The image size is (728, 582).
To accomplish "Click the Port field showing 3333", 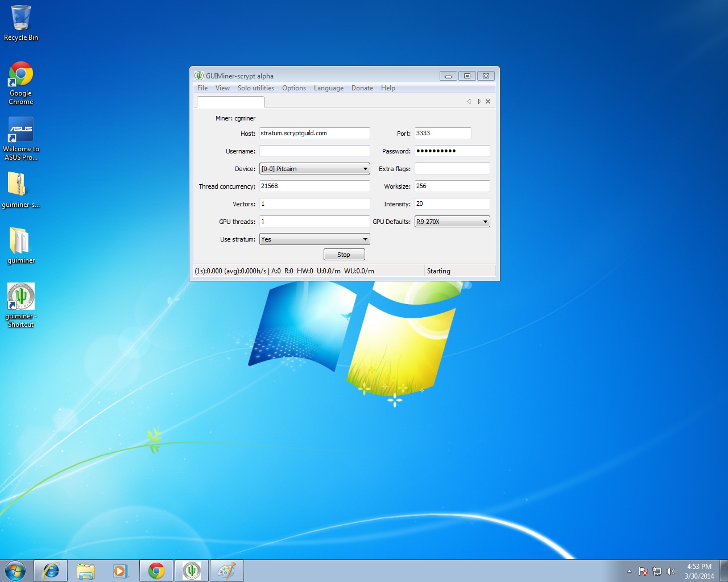I will [443, 133].
